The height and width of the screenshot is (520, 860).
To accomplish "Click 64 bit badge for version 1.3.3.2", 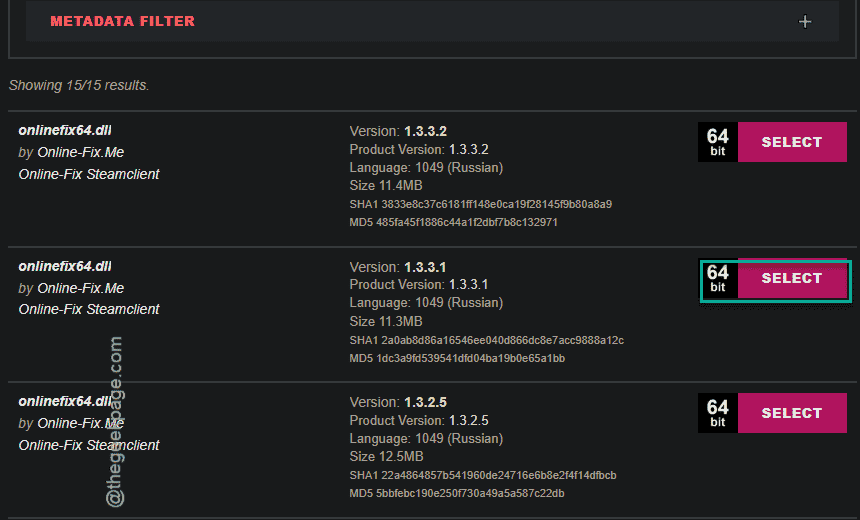I will coord(718,142).
